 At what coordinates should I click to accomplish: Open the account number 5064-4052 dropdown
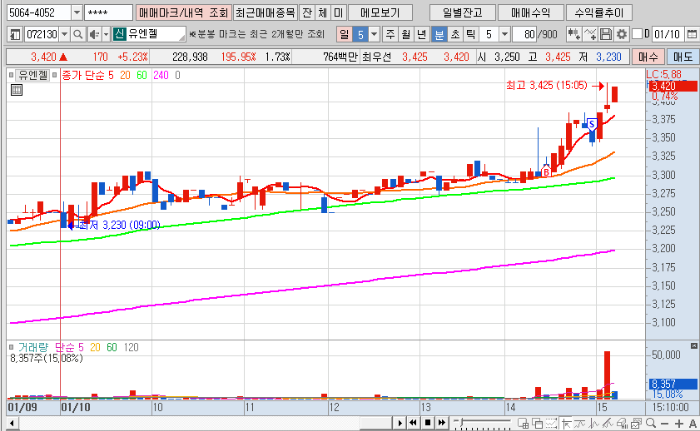77,13
